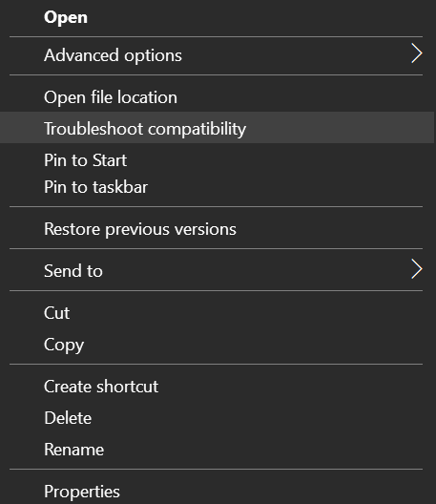
Task: Expand the Send to submenu chevron
Action: coord(416,269)
